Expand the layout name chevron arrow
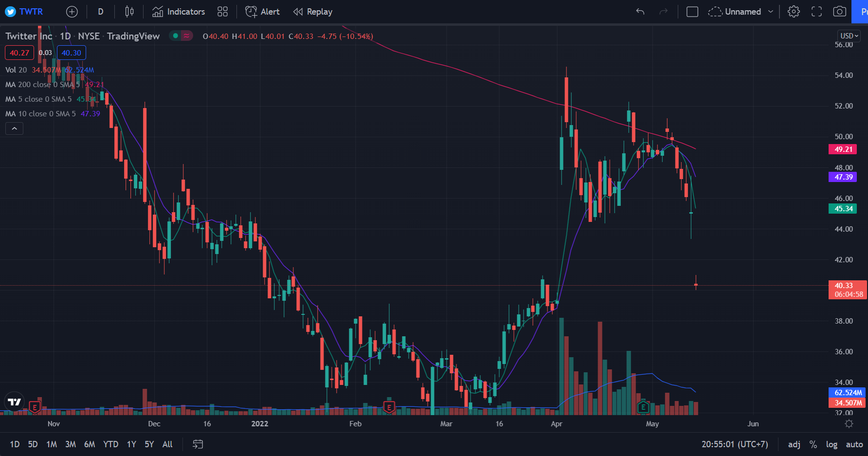 (x=771, y=12)
